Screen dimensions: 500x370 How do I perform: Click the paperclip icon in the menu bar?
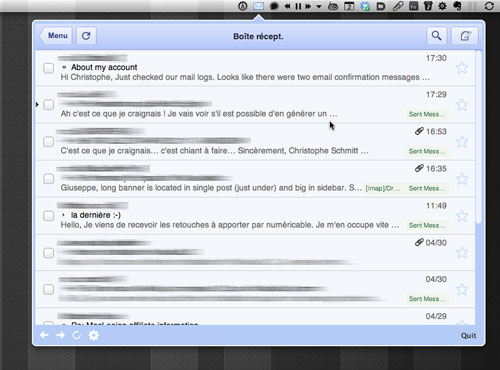pyautogui.click(x=397, y=6)
